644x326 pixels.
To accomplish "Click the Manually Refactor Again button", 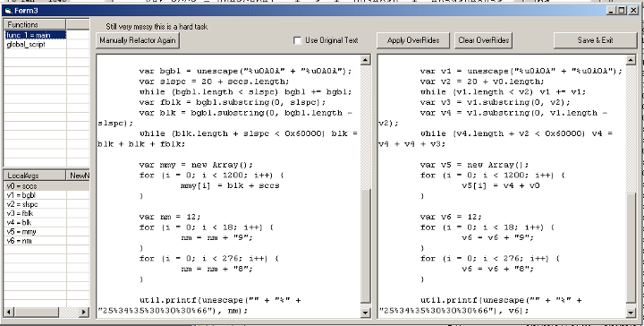I will pos(138,40).
